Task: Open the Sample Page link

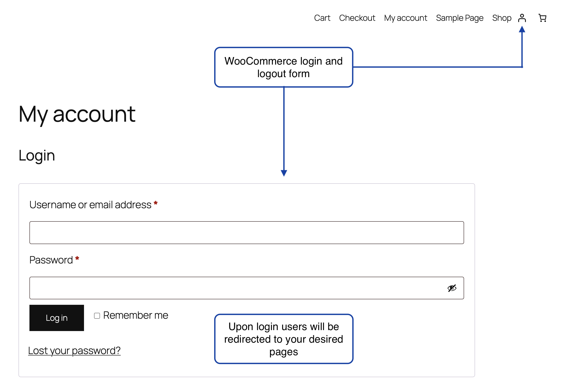Action: click(460, 18)
